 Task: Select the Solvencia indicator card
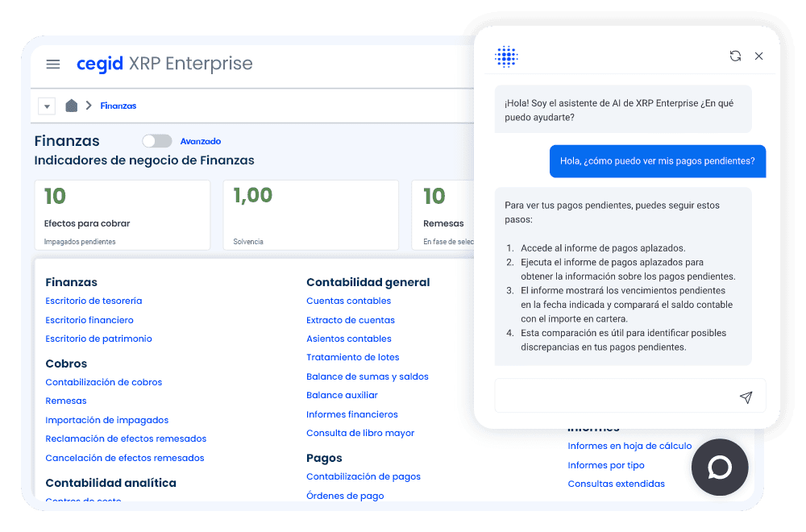(310, 214)
